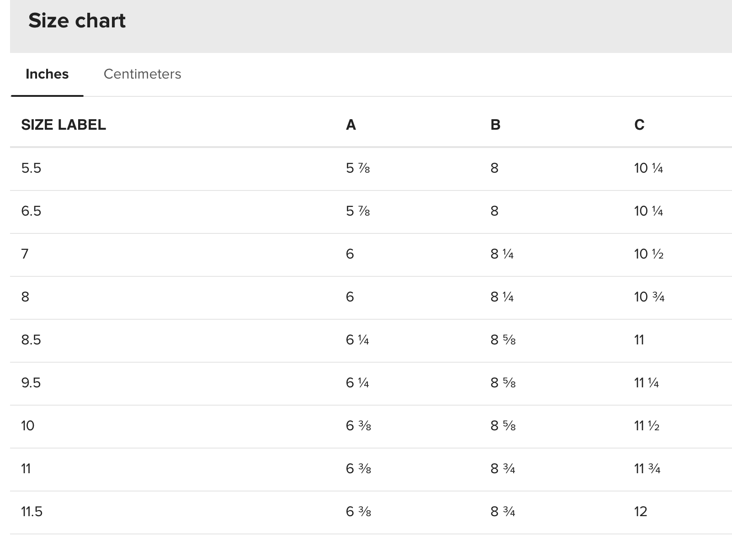732x560 pixels.
Task: Click size label 7
Action: [x=25, y=254]
